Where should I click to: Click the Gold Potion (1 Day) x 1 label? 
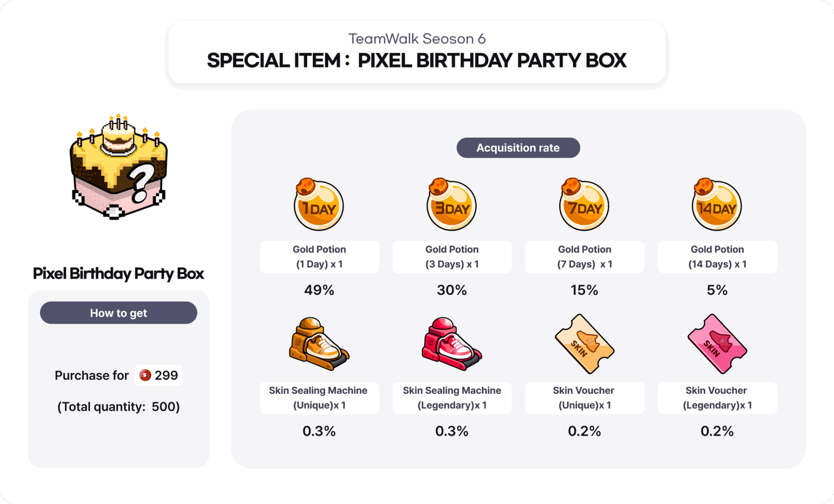coord(319,257)
